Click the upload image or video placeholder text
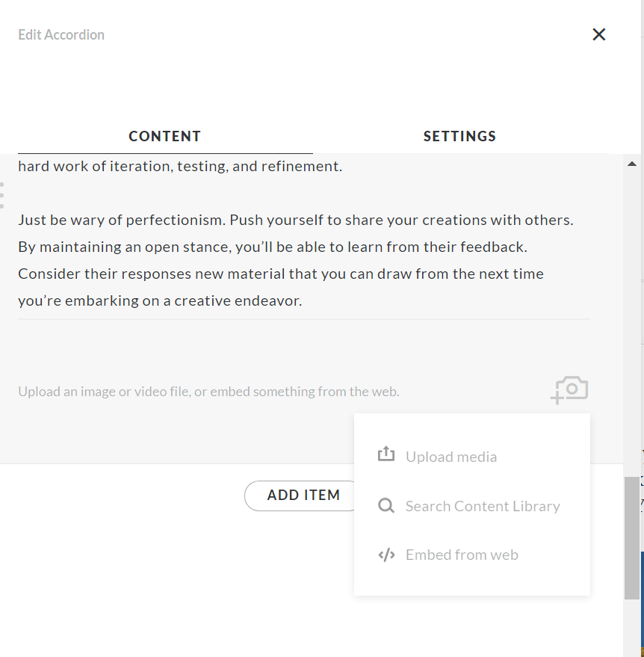Viewport: 644px width, 657px height. (x=208, y=391)
